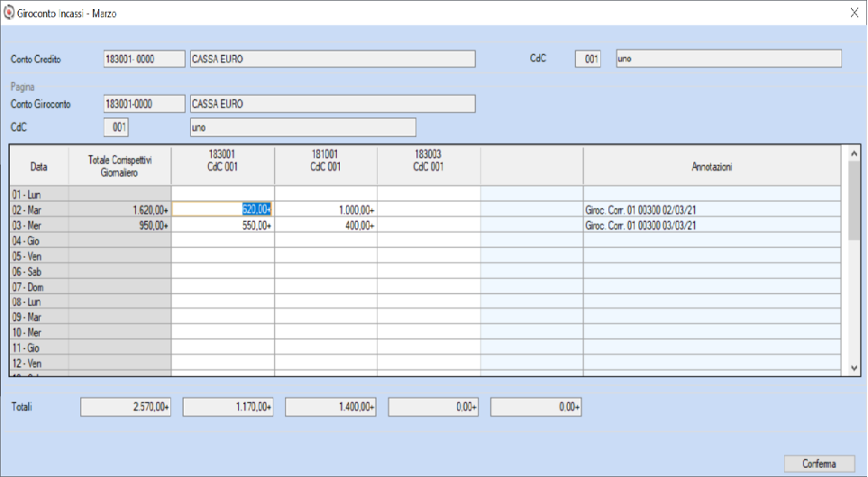The width and height of the screenshot is (868, 477).
Task: Select the 03 - Mer row label
Action: coord(39,225)
